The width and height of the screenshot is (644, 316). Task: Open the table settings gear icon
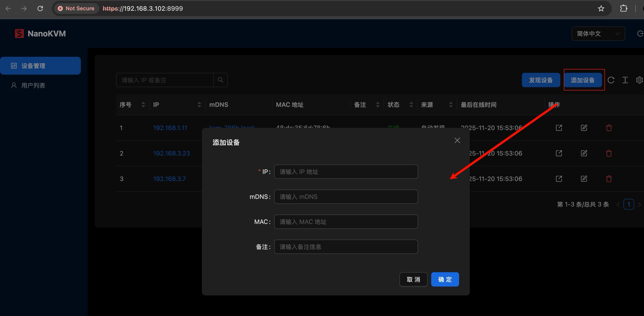pyautogui.click(x=639, y=80)
